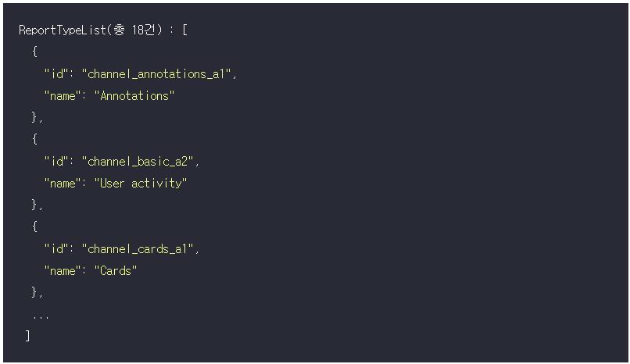630x364 pixels.
Task: Click the "channel_basic_a2" id value
Action: tap(138, 162)
